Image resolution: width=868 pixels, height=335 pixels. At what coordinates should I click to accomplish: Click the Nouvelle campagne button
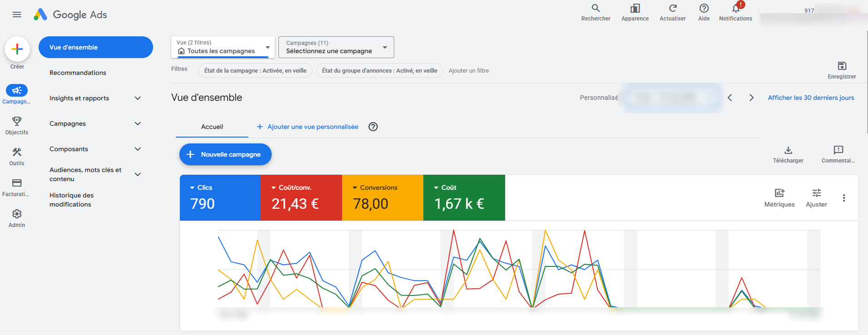(x=225, y=154)
